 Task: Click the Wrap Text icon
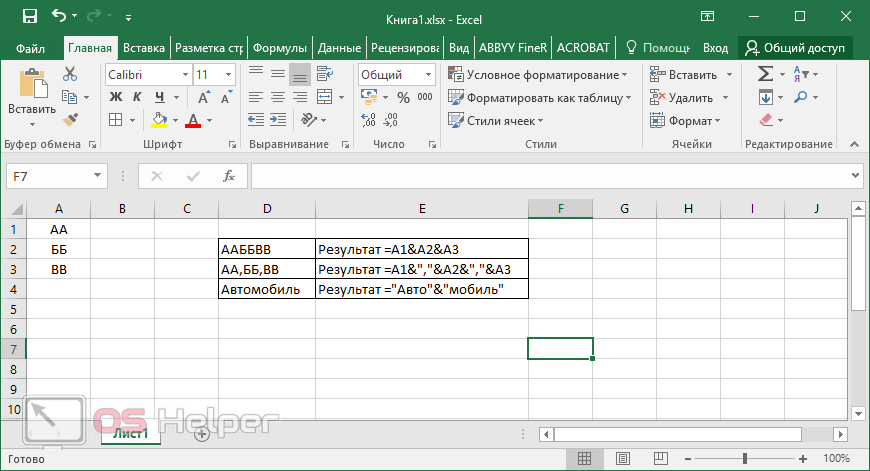[326, 74]
